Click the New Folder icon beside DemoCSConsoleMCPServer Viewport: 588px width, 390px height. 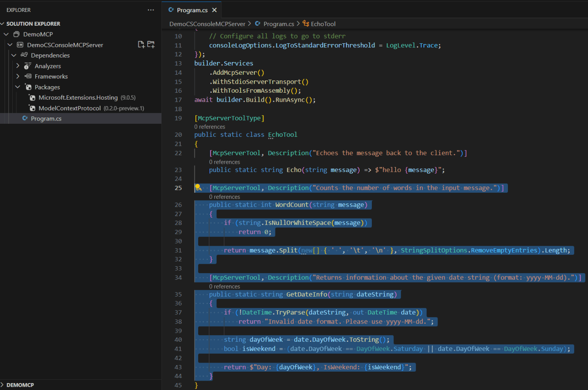(151, 45)
